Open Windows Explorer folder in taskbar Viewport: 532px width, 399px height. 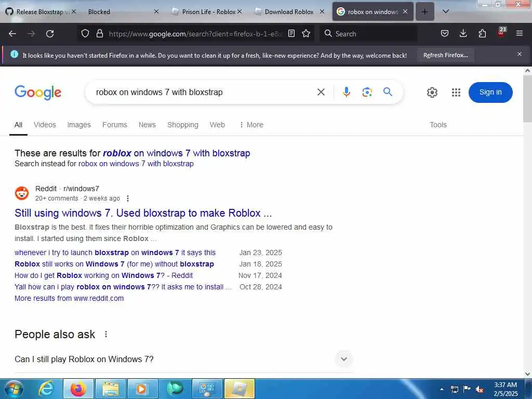pos(111,389)
